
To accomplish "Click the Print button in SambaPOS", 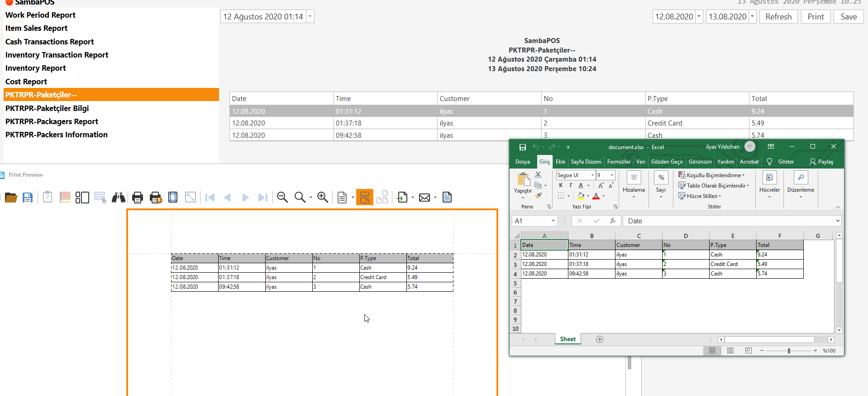I will coord(816,17).
